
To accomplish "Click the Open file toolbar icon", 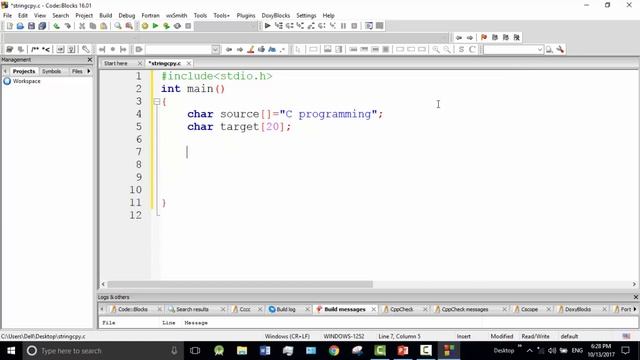I will click(x=20, y=26).
